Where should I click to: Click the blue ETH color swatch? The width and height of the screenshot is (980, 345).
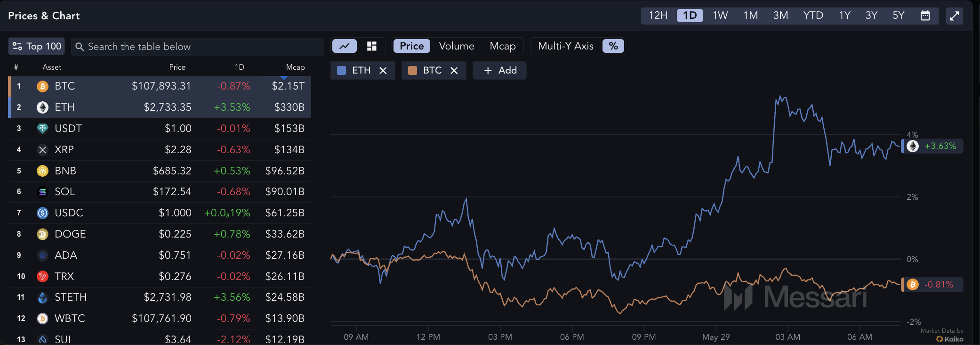click(342, 70)
